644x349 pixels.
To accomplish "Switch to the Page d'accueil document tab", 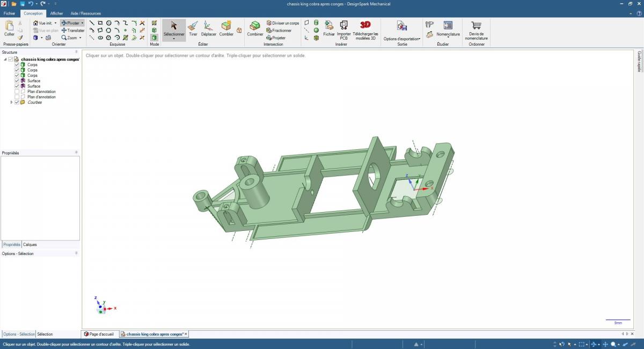I will point(99,334).
